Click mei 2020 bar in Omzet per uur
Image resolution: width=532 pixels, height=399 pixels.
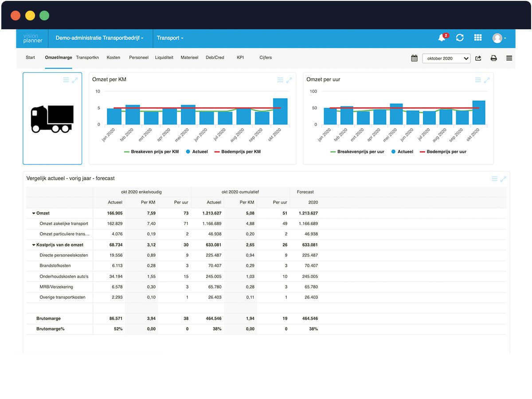pyautogui.click(x=396, y=114)
